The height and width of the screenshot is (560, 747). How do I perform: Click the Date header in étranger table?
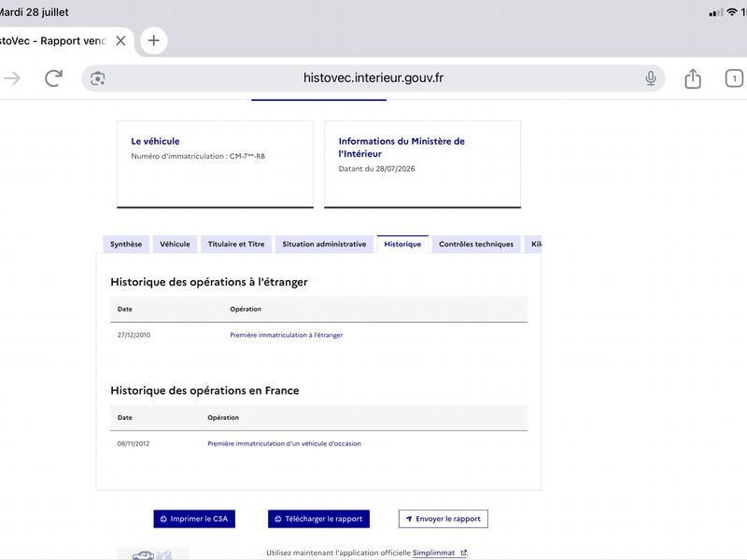tap(125, 309)
